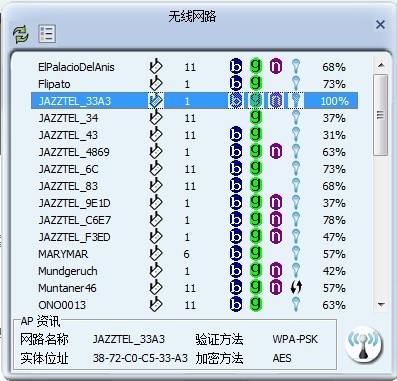Screen dimensions: 397x381
Task: Click channel 6 of MARYMAR
Action: click(186, 254)
